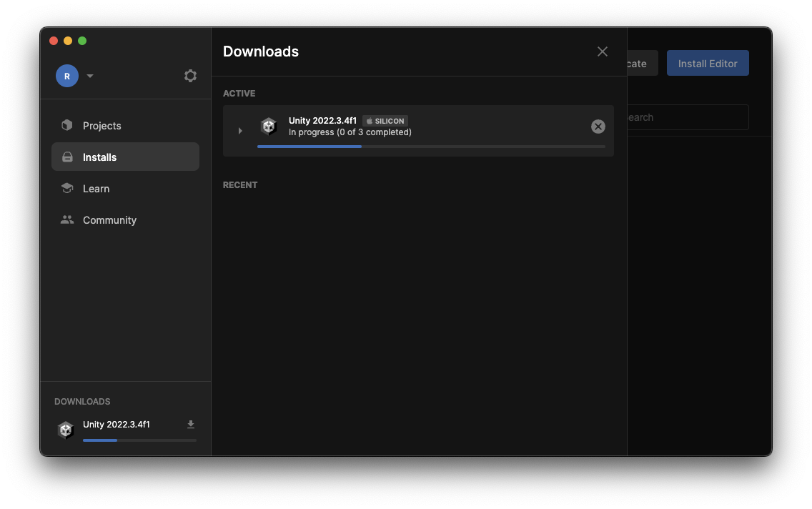Go to the Learn section
The height and width of the screenshot is (509, 812).
125,189
